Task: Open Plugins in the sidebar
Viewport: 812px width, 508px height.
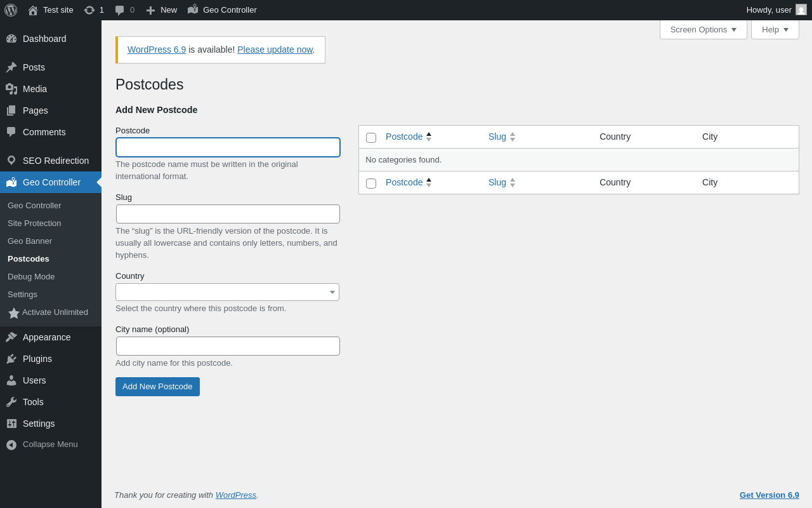Action: click(x=37, y=359)
